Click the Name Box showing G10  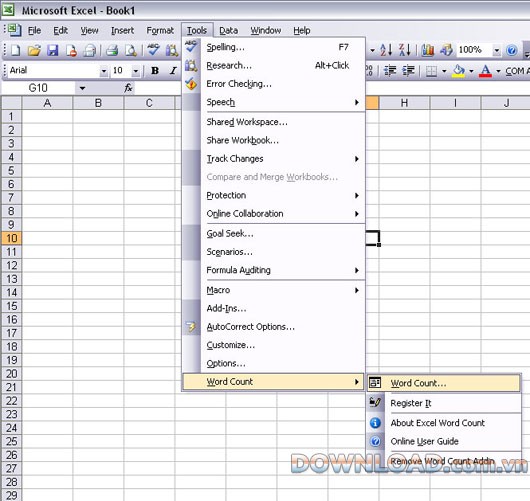point(38,89)
